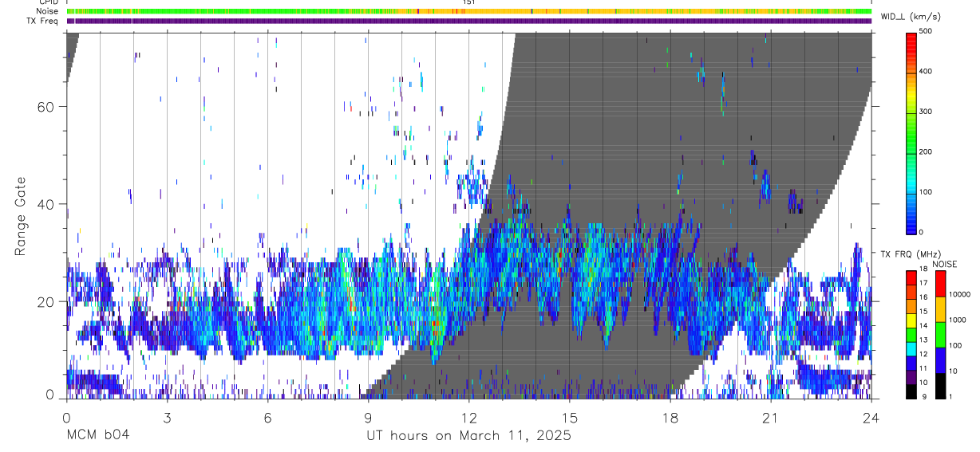Click the 12 hour tick on UT axis
This screenshot has height=452, width=980.
point(468,416)
